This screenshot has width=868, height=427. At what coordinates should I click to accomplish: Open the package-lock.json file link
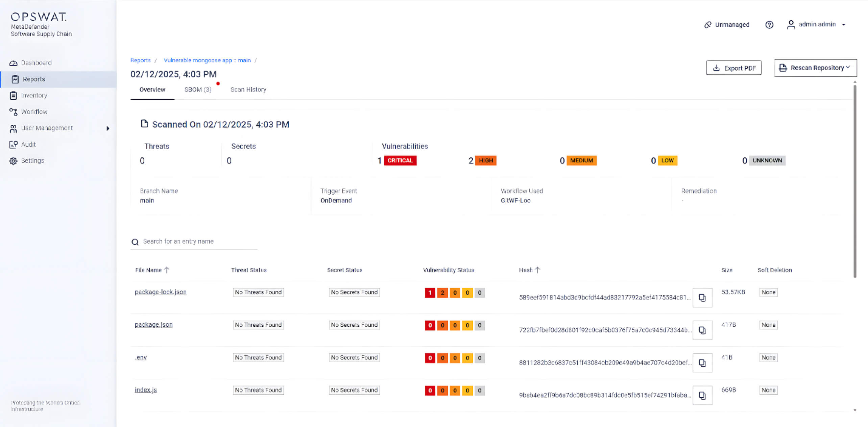161,292
